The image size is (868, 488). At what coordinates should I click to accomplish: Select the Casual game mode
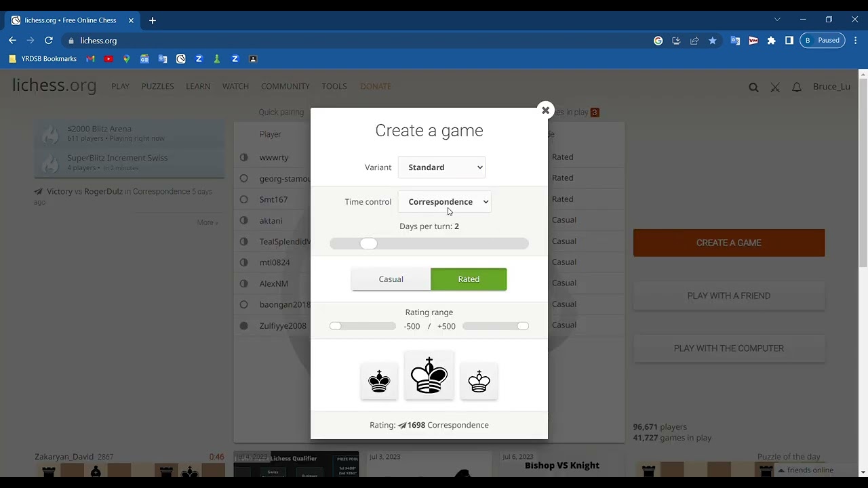point(391,279)
